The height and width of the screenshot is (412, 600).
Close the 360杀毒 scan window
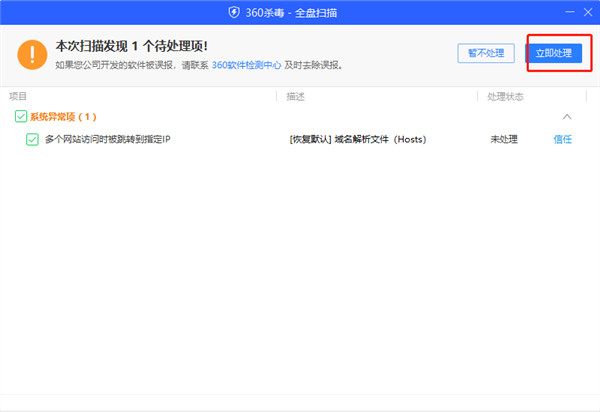click(588, 12)
